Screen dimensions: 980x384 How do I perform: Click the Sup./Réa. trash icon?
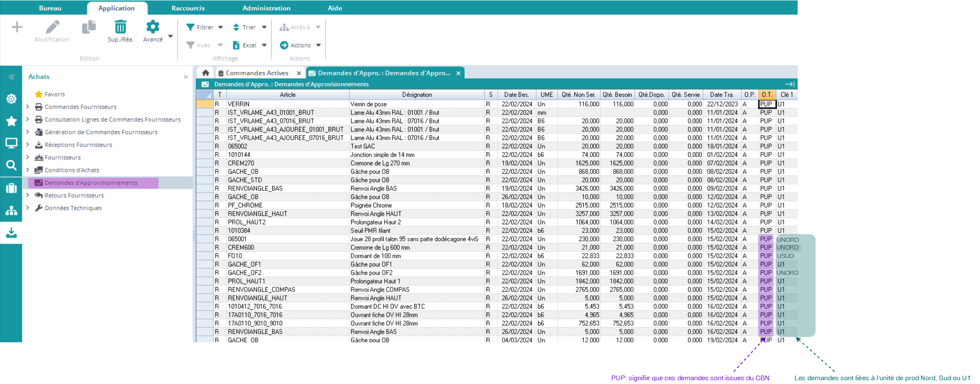point(120,27)
